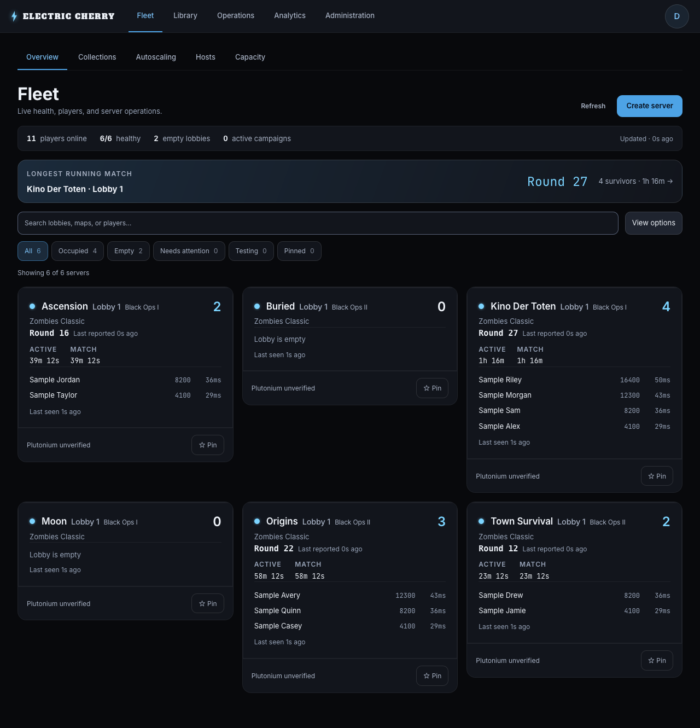Open the Fleet top navigation item
This screenshot has height=728, width=700.
click(145, 16)
